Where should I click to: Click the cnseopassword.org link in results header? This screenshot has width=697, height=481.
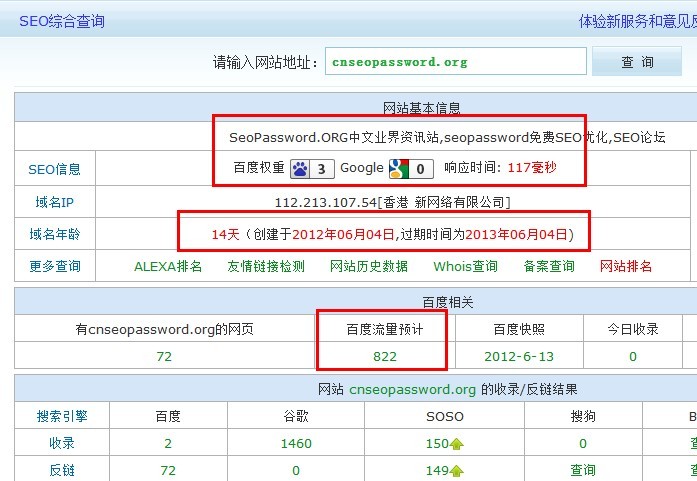[413, 390]
